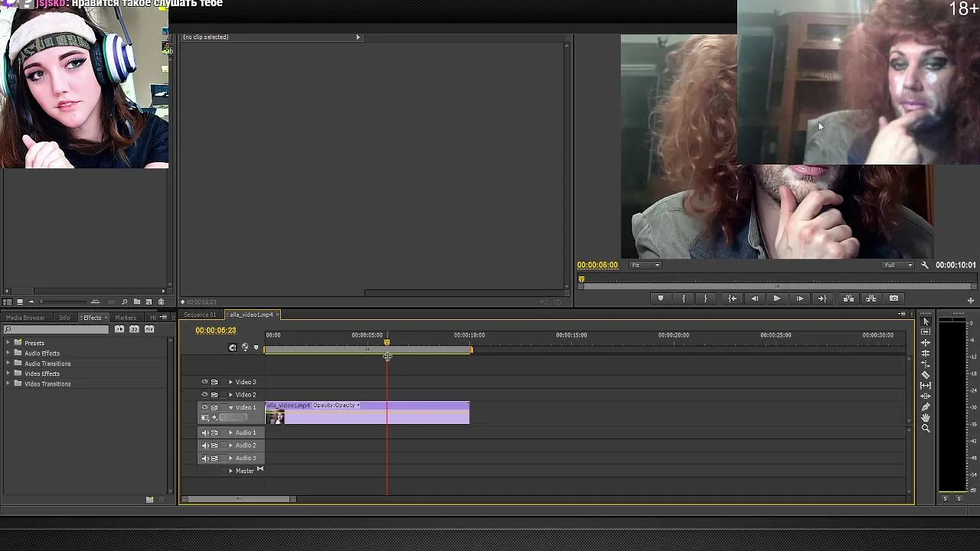Select the Ripple Edit tool

[x=926, y=342]
